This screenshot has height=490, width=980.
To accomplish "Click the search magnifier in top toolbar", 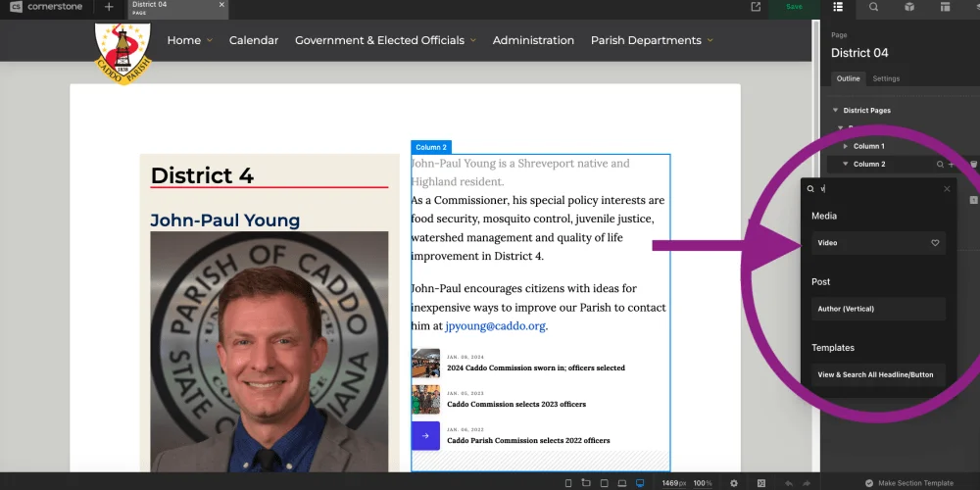I will click(873, 7).
